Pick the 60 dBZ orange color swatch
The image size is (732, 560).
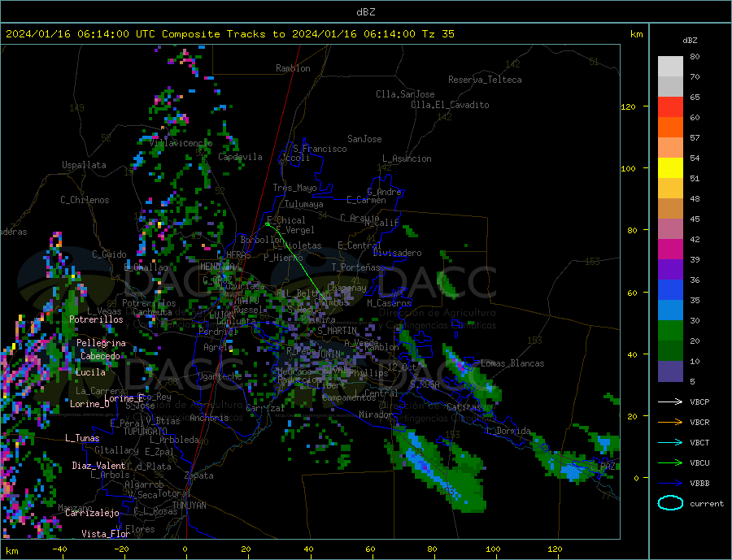coord(670,128)
